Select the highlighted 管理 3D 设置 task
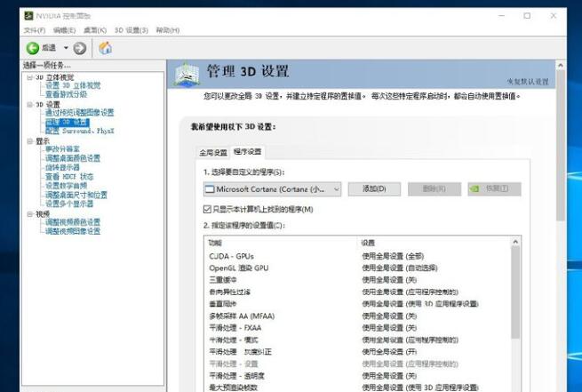This screenshot has width=582, height=392. [68, 122]
